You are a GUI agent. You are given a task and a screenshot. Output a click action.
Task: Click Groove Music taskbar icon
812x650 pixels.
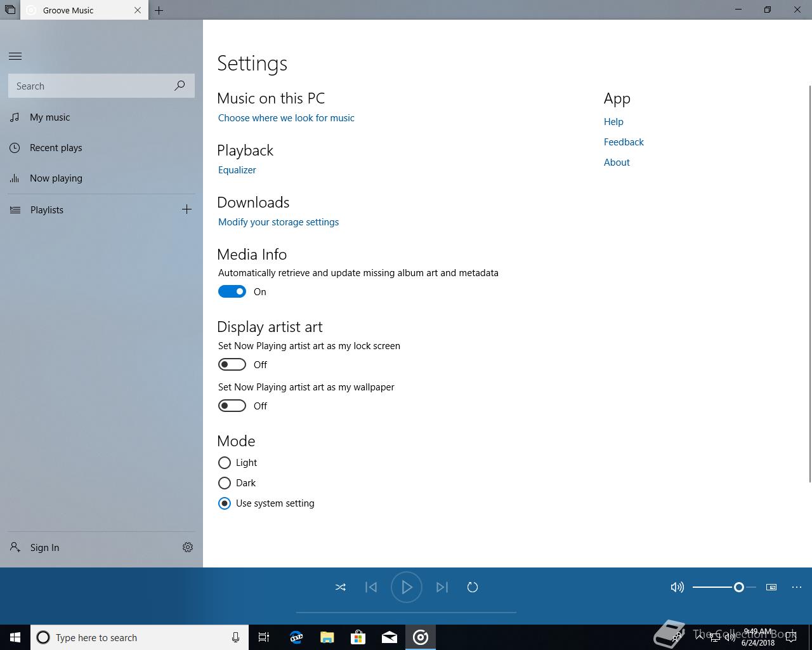(x=421, y=637)
